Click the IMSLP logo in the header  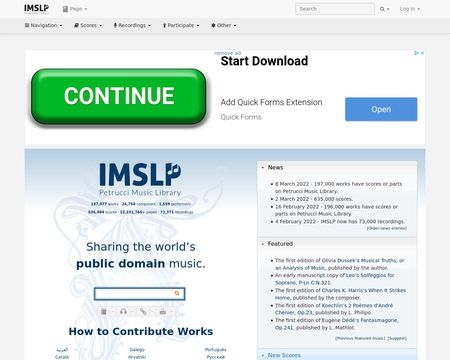[x=36, y=9]
